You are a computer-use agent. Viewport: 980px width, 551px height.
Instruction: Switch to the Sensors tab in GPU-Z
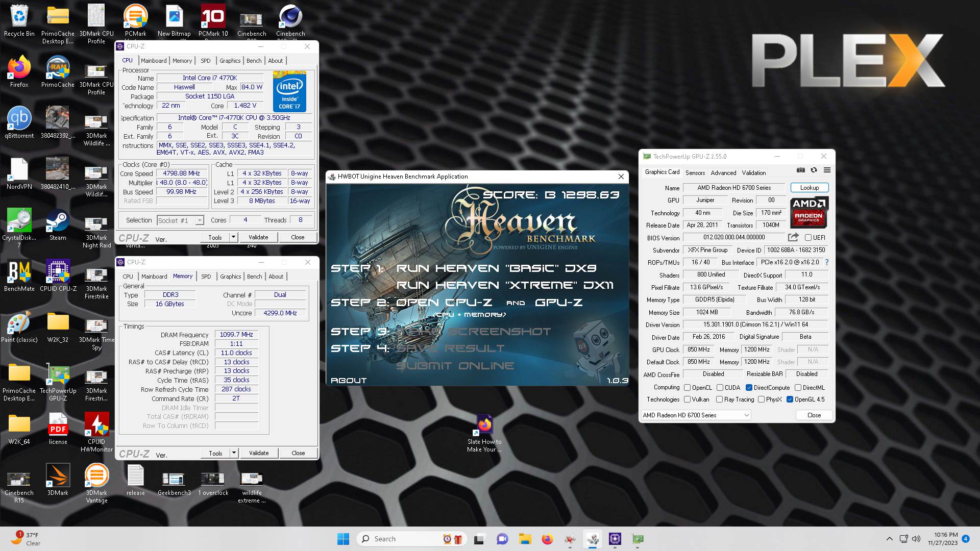coord(695,173)
